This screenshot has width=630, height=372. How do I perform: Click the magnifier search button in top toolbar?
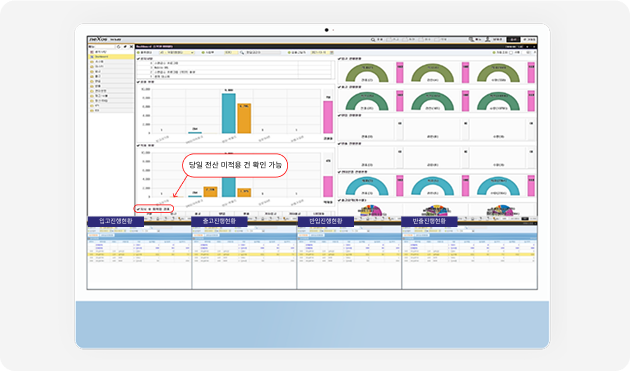pos(373,40)
